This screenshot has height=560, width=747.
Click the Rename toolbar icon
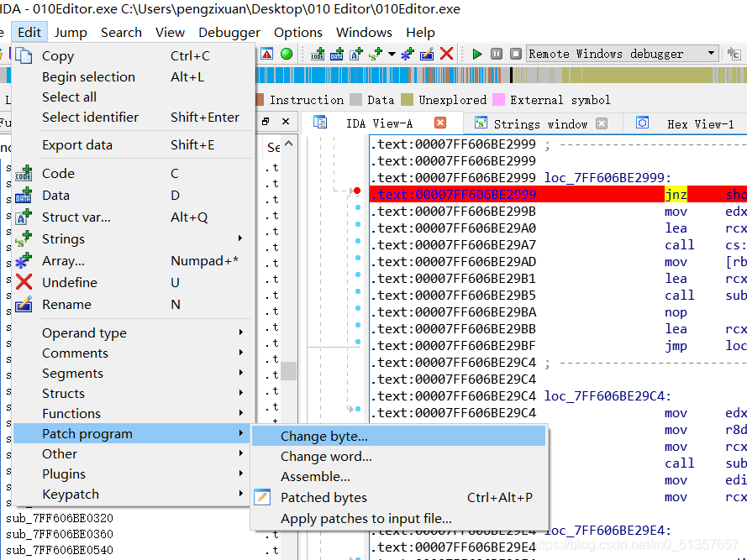(x=426, y=54)
